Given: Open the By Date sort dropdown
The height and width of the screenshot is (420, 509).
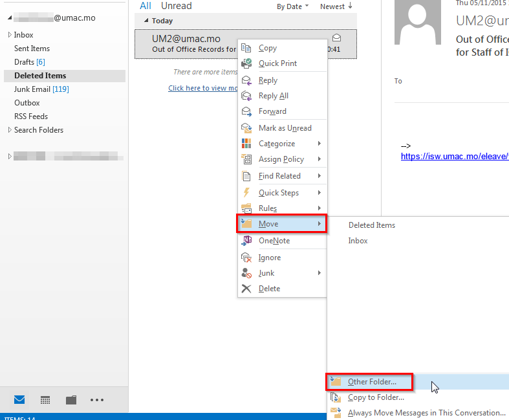Looking at the screenshot, I should click(x=292, y=6).
